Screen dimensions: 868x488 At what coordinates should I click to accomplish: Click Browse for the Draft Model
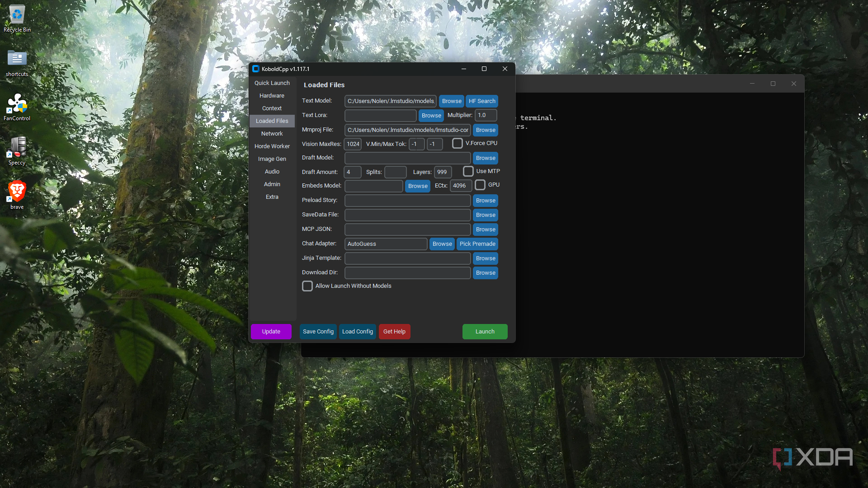pos(486,158)
